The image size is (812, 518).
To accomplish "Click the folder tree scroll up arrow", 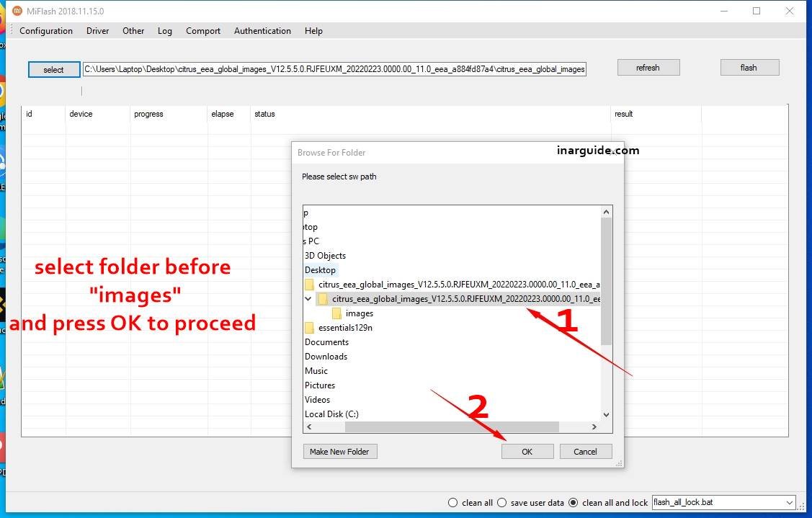I will click(x=607, y=212).
